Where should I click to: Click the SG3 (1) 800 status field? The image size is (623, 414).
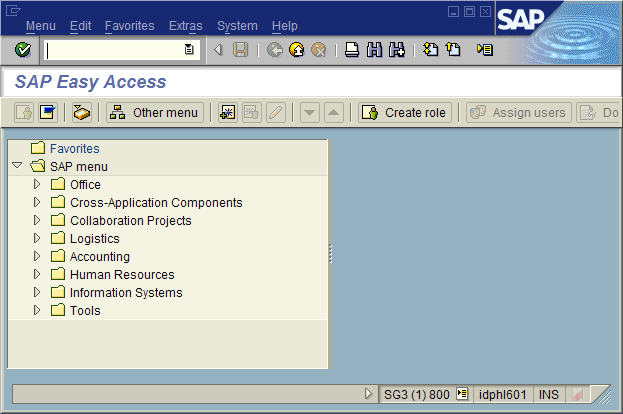416,395
